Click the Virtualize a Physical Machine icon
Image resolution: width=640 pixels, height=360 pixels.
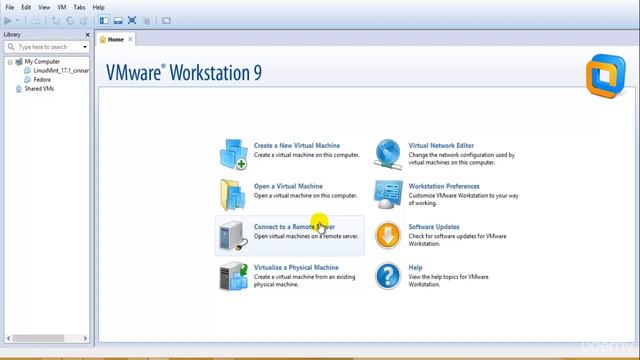point(233,276)
